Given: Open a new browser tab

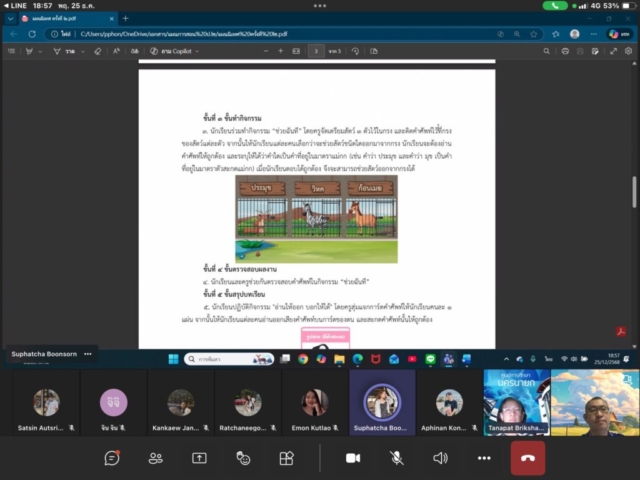Looking at the screenshot, I should coord(125,18).
